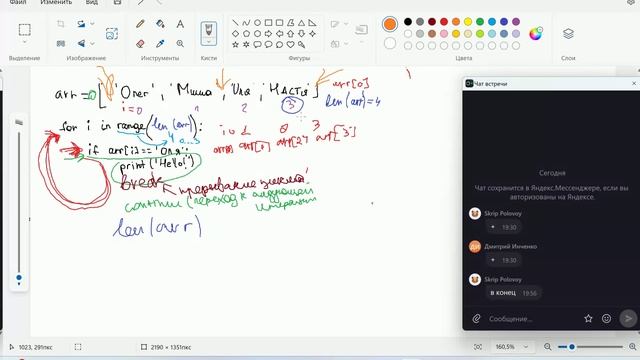Choose the Right arrow shape
The width and height of the screenshot is (640, 360).
pyautogui.click(x=268, y=34)
